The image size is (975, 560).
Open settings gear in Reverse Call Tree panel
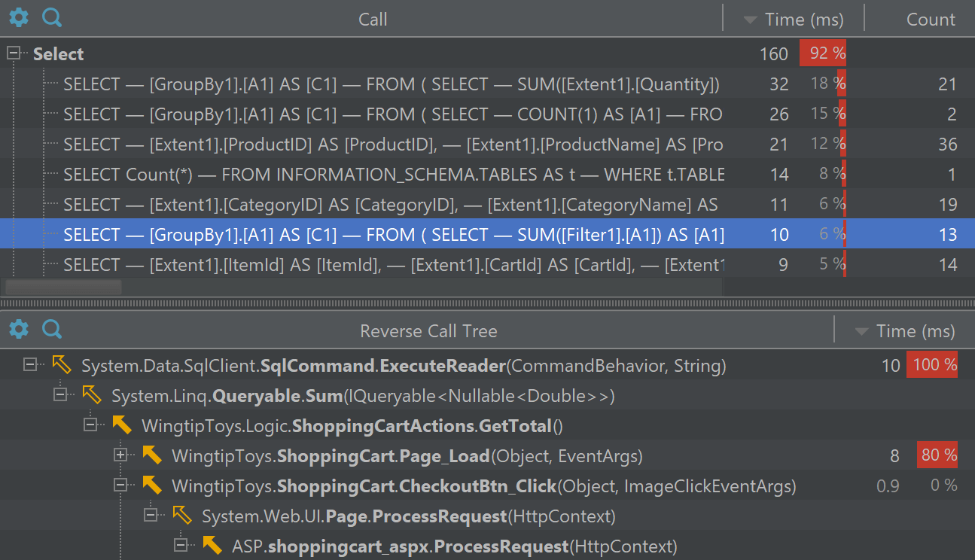[19, 329]
